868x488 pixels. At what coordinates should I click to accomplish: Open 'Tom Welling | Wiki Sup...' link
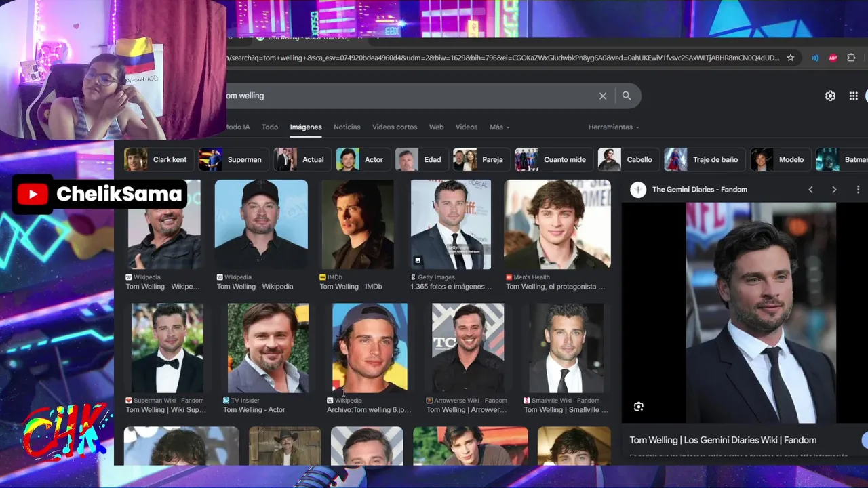point(166,410)
